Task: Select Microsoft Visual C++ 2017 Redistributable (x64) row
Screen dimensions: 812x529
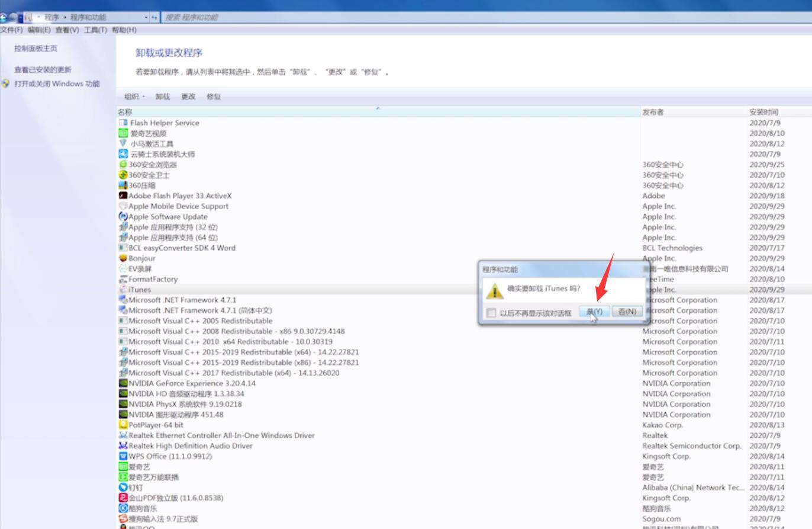Action: (464, 373)
